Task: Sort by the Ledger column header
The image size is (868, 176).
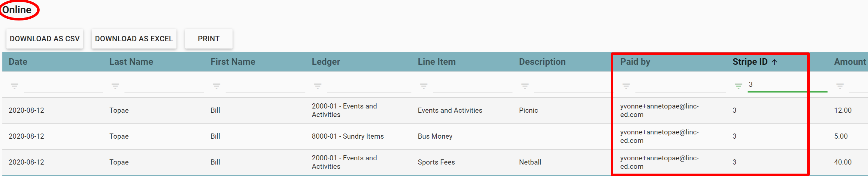Action: (x=326, y=62)
